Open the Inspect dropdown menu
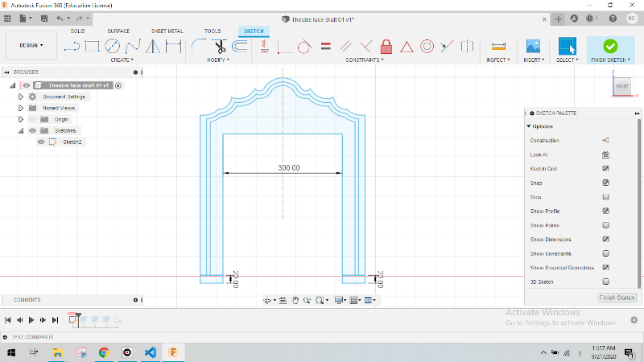644x362 pixels. click(x=498, y=60)
